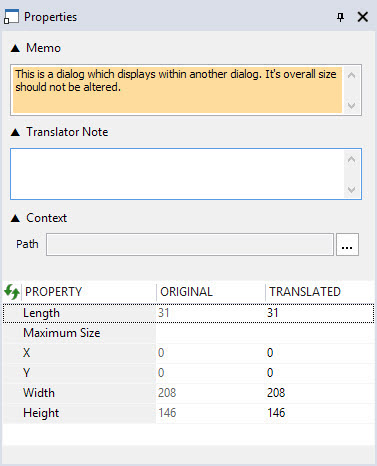Click Translator Note scrollbar down arrow
Screen dimensions: 377x466
point(351,190)
